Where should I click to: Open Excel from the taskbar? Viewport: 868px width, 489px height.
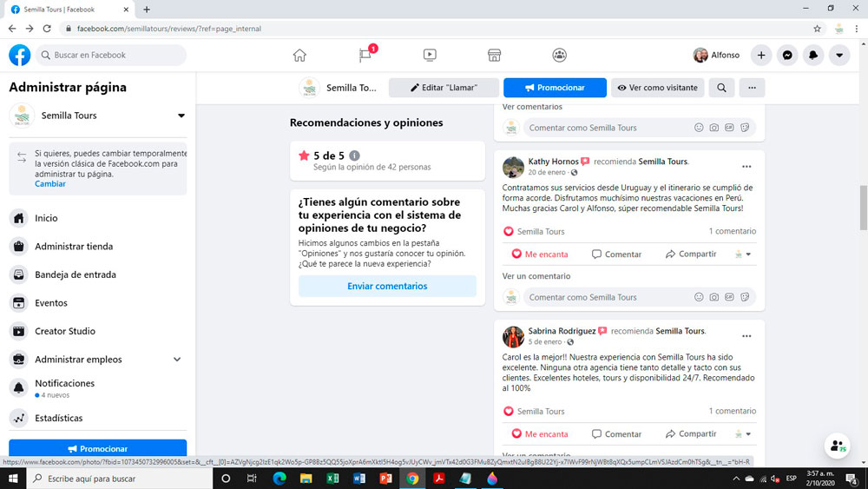pyautogui.click(x=332, y=479)
